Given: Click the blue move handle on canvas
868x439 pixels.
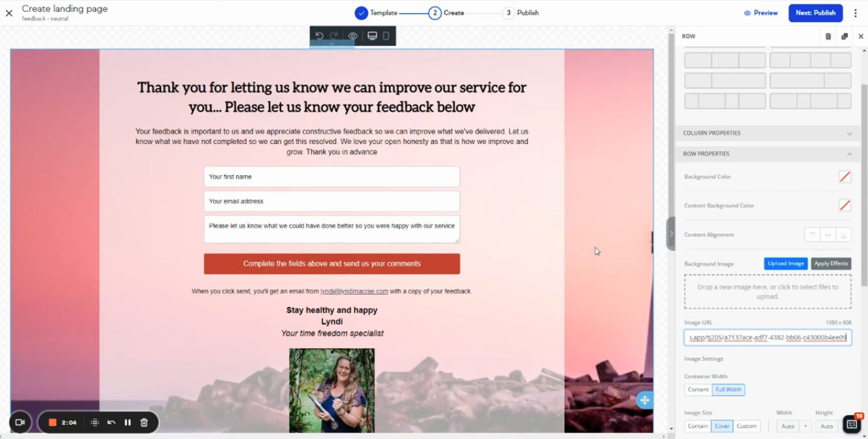Looking at the screenshot, I should [x=644, y=400].
